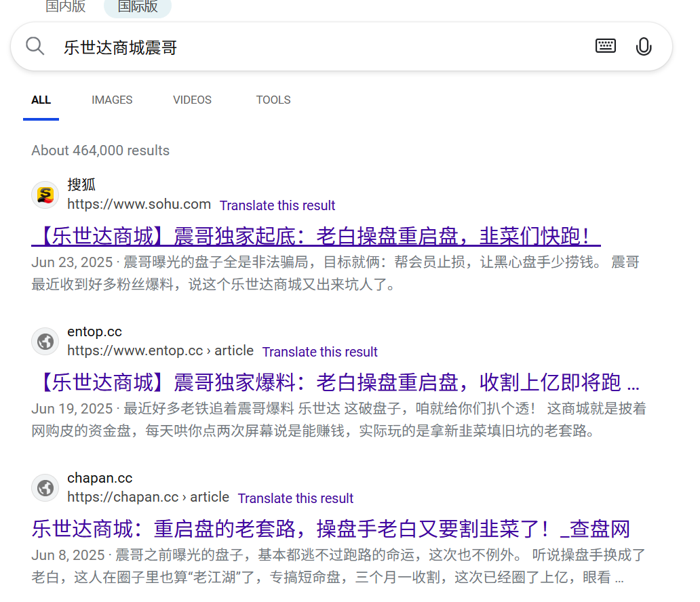
Task: Translate the chapan.cc result
Action: pos(295,498)
